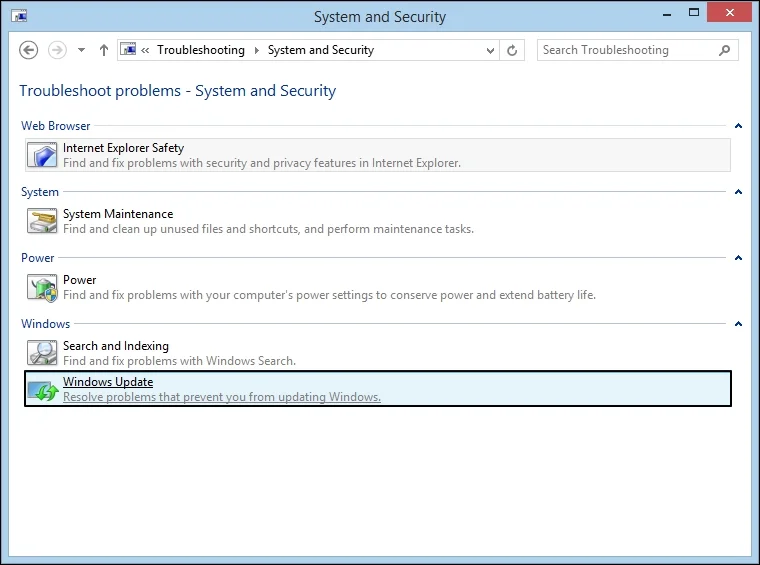Click the Control Panel icon in address bar
Screen dimensions: 760x565
tap(128, 49)
